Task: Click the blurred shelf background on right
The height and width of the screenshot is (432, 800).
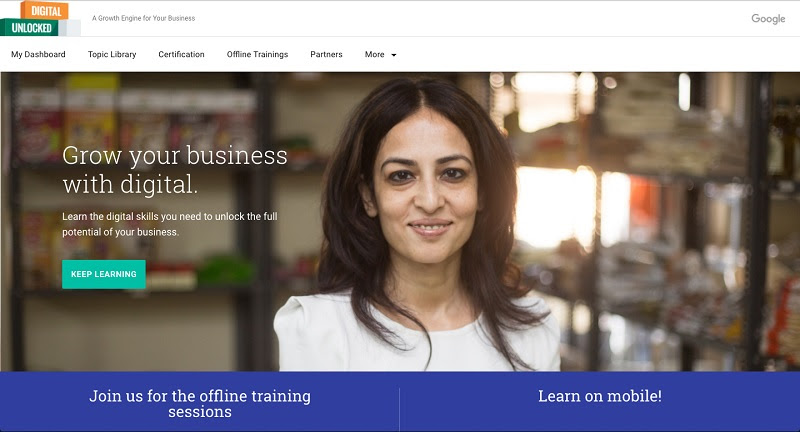Action: (x=679, y=221)
